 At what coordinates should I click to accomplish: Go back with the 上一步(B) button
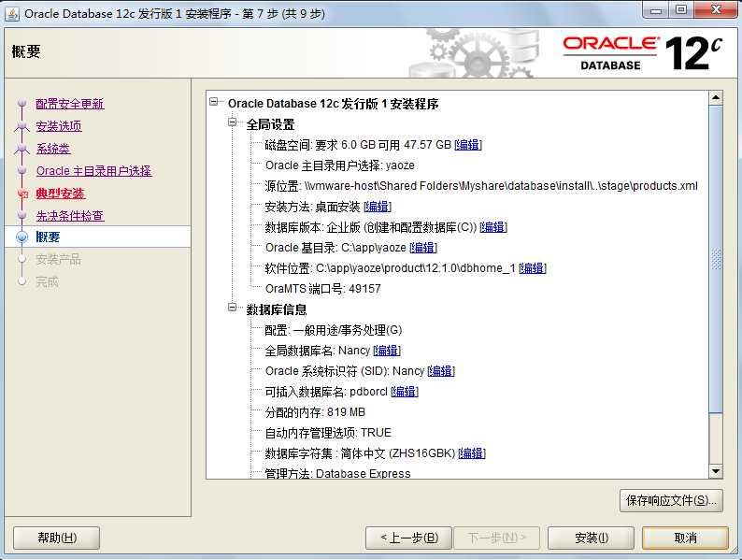tap(409, 538)
